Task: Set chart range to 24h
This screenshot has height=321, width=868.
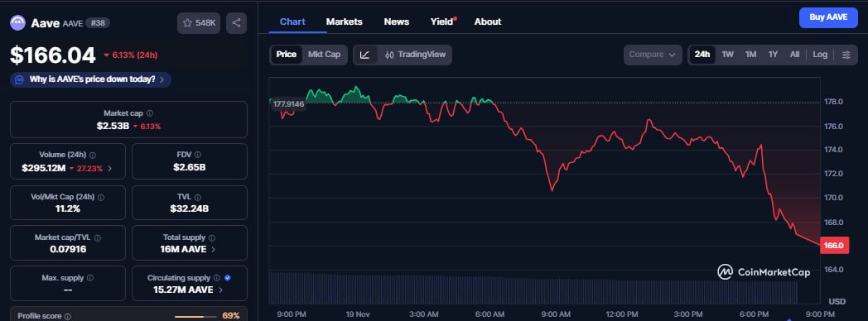Action: (702, 55)
